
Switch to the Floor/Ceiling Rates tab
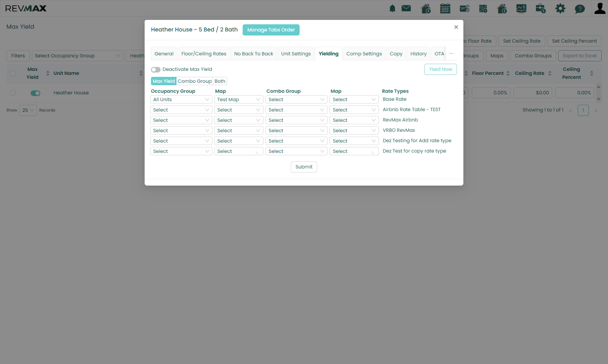pos(204,54)
